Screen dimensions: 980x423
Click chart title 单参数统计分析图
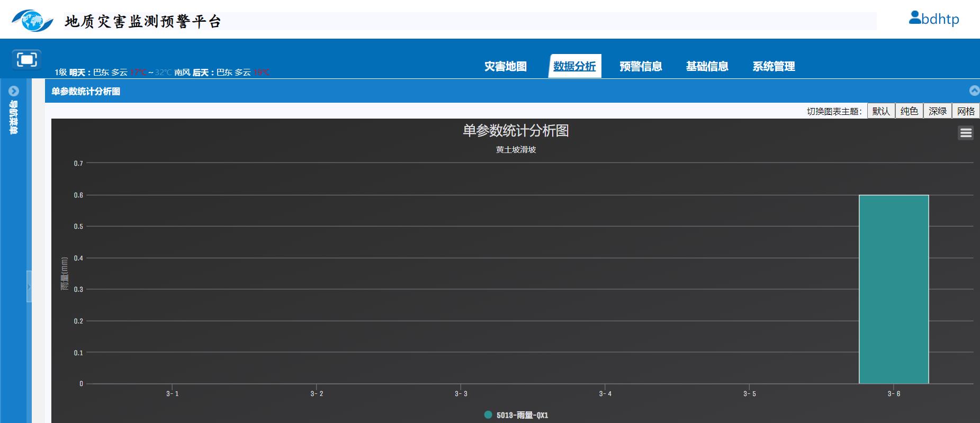[x=516, y=131]
